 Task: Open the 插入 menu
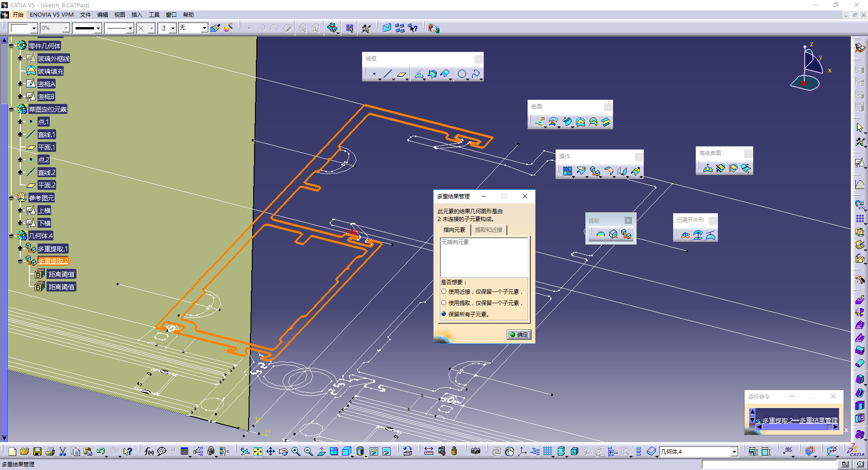pos(137,15)
